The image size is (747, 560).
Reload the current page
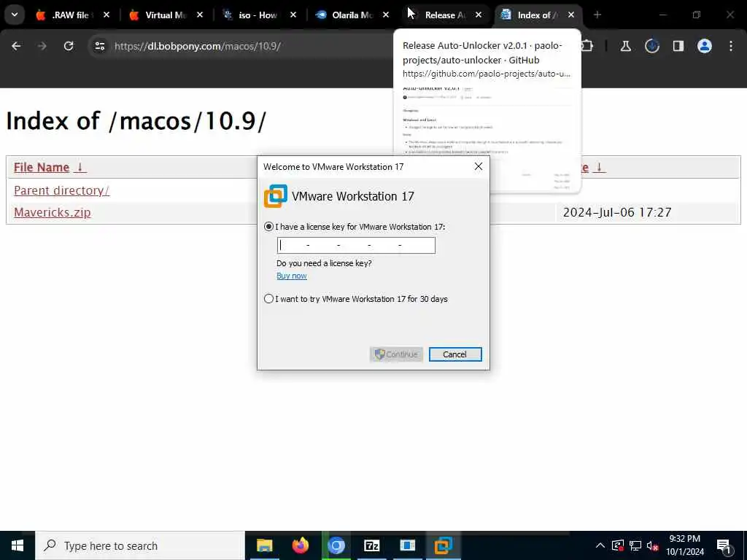coord(69,46)
